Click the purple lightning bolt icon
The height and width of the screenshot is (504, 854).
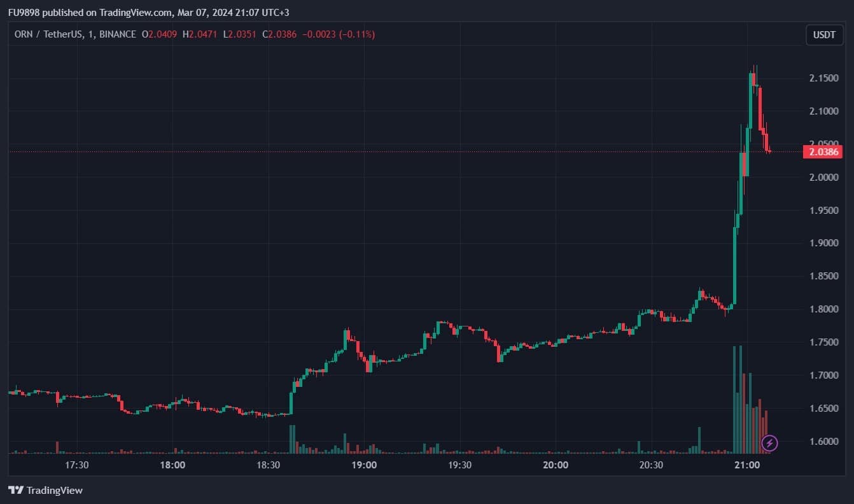(x=769, y=442)
